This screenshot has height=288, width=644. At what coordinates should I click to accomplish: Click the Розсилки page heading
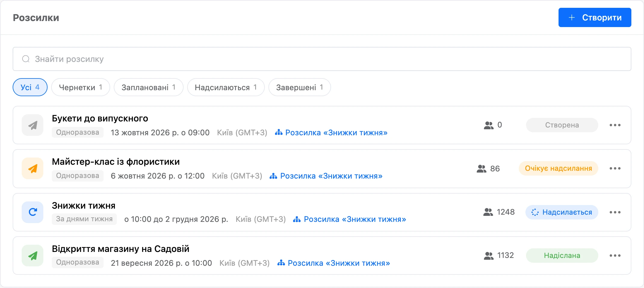point(36,18)
